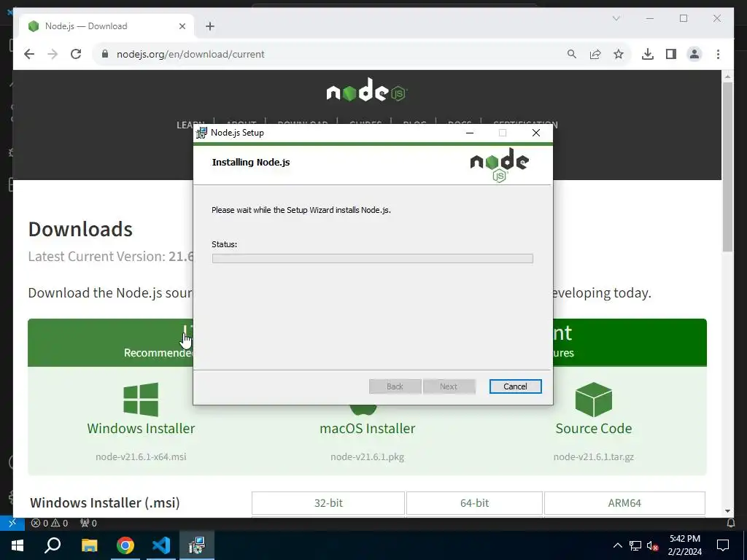
Task: Click VS Code ports status item
Action: [88, 523]
